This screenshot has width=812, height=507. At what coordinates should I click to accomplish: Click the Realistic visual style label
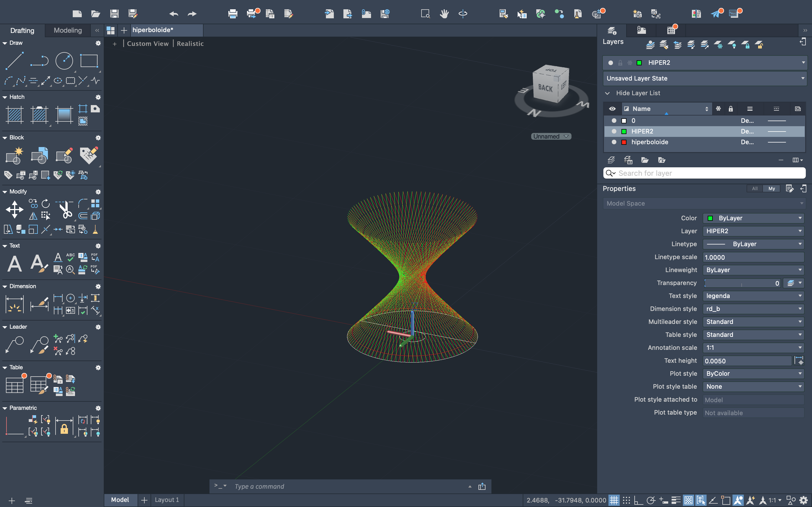(190, 44)
